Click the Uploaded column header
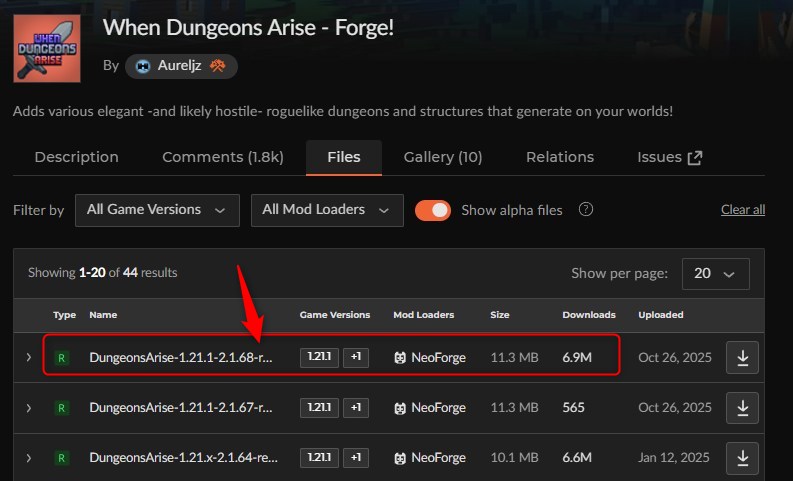Screen dimensions: 793x481 click(x=660, y=315)
